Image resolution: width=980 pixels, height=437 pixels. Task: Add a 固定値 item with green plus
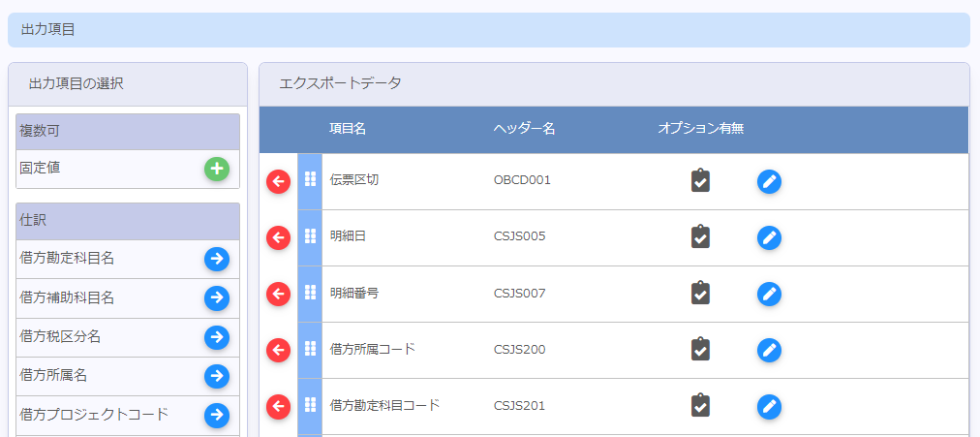click(217, 169)
